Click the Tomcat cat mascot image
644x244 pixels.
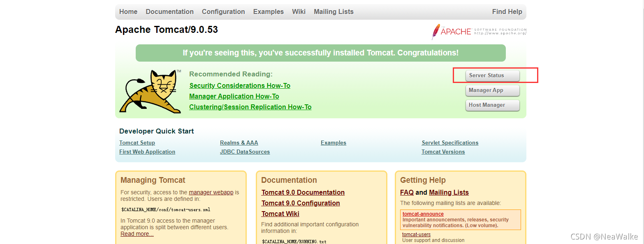tap(151, 91)
